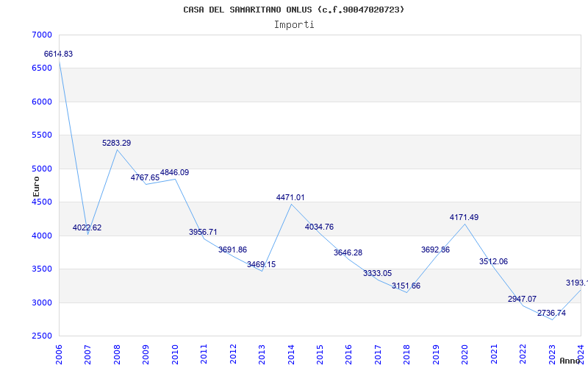Screen dimensions: 588x368
Task: Click the 7000 y-axis tick label
Action: [40, 35]
